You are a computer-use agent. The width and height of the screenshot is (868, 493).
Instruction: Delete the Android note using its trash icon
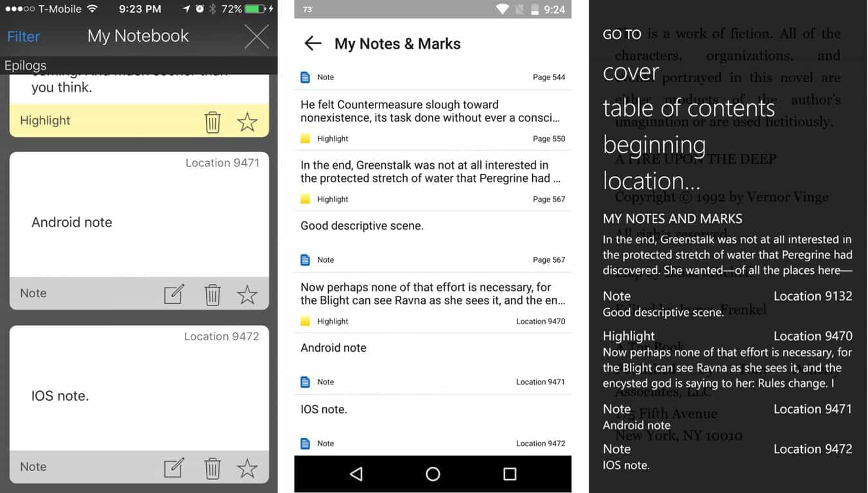[x=213, y=295]
